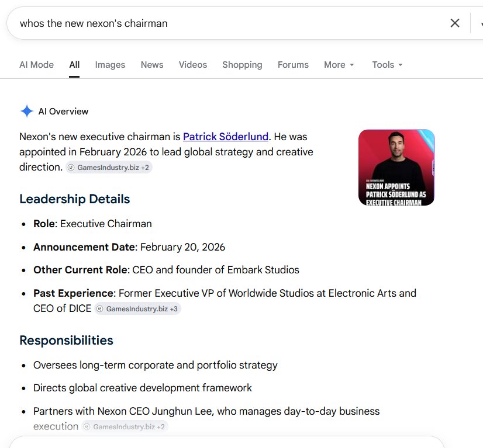Open the GamesIndustry.biz +2 source chip after 'direction.'
Image resolution: width=483 pixels, height=448 pixels.
click(x=109, y=168)
